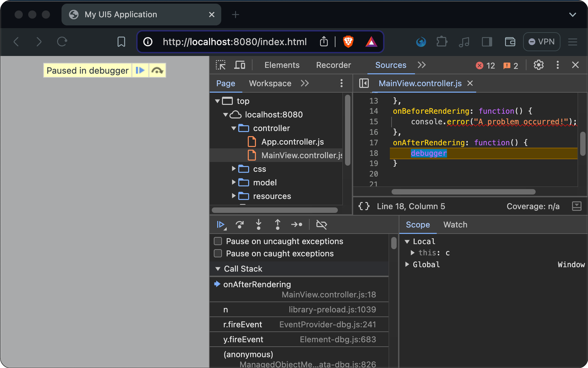588x368 pixels.
Task: Enable Pause on caught exceptions
Action: [x=218, y=253]
